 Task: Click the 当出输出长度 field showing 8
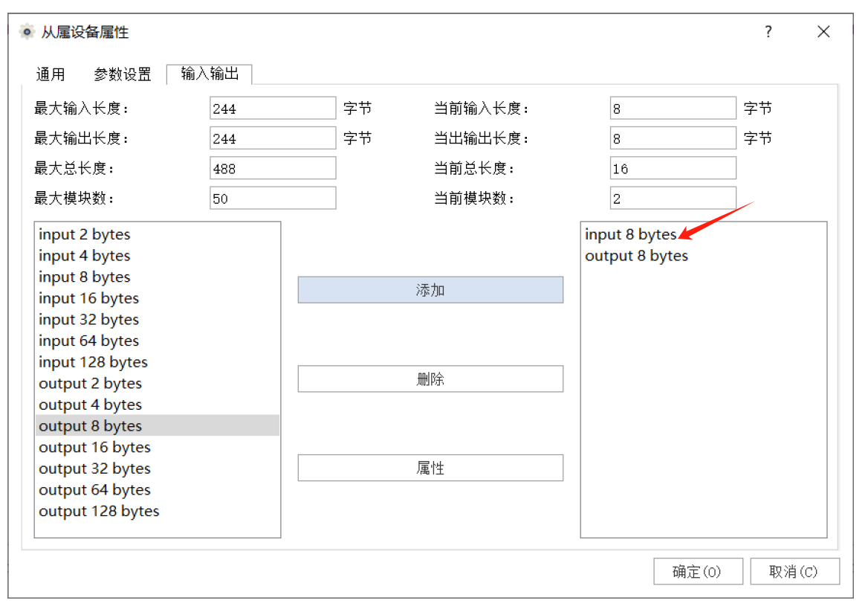(x=673, y=138)
